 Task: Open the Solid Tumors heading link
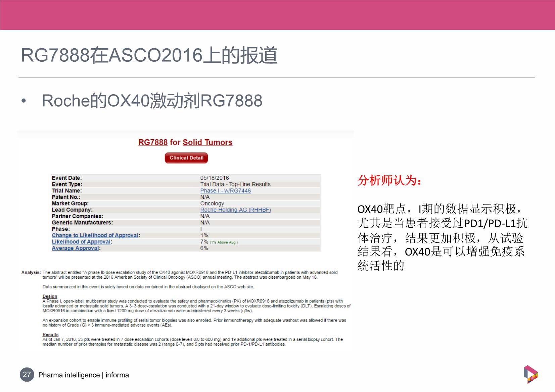(x=207, y=143)
